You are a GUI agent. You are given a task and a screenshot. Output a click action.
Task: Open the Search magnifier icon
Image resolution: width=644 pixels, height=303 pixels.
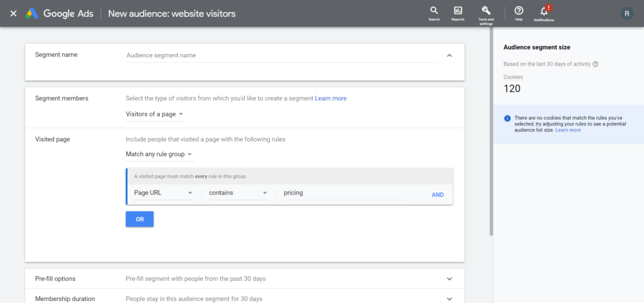click(x=434, y=11)
